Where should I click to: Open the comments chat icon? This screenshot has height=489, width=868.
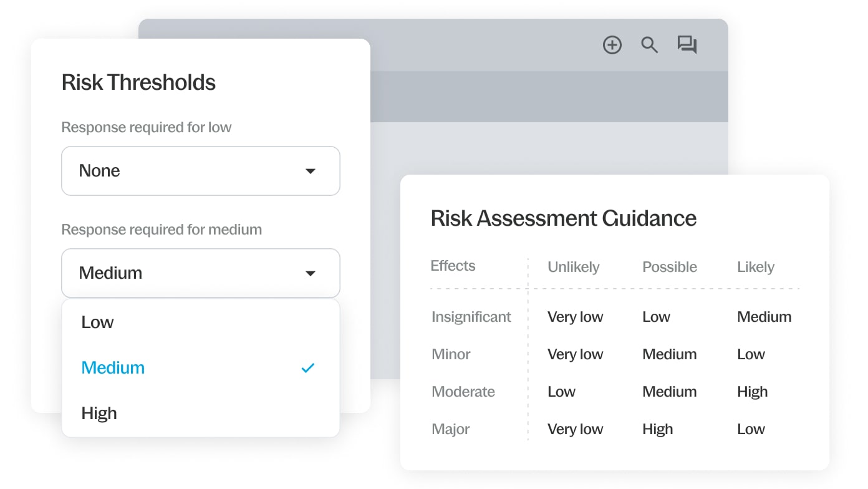[687, 45]
